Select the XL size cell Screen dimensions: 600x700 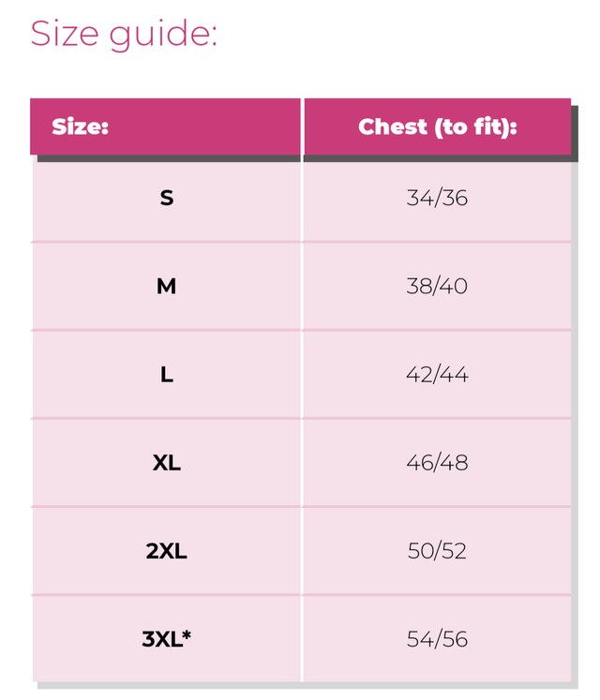point(167,463)
